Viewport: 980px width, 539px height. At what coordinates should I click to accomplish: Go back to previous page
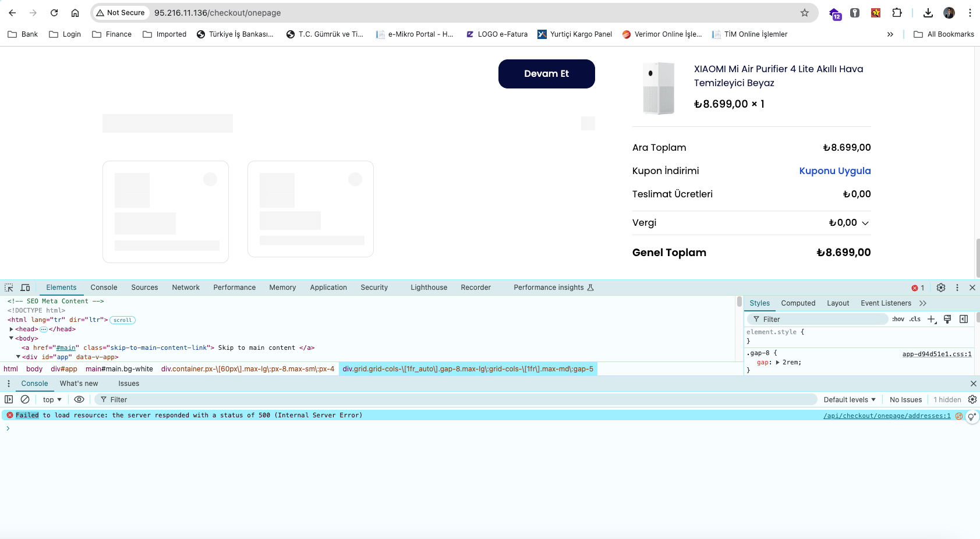coord(12,13)
